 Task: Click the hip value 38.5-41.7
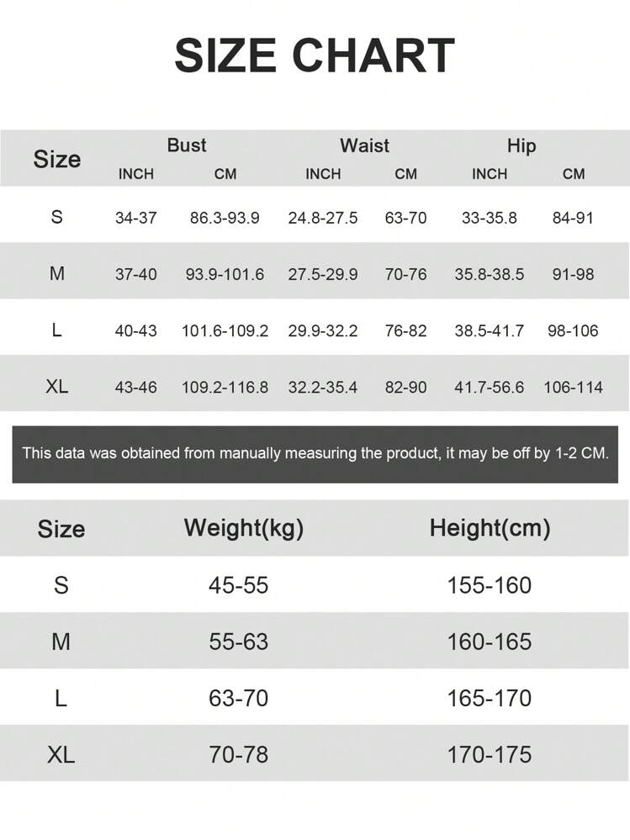[490, 330]
